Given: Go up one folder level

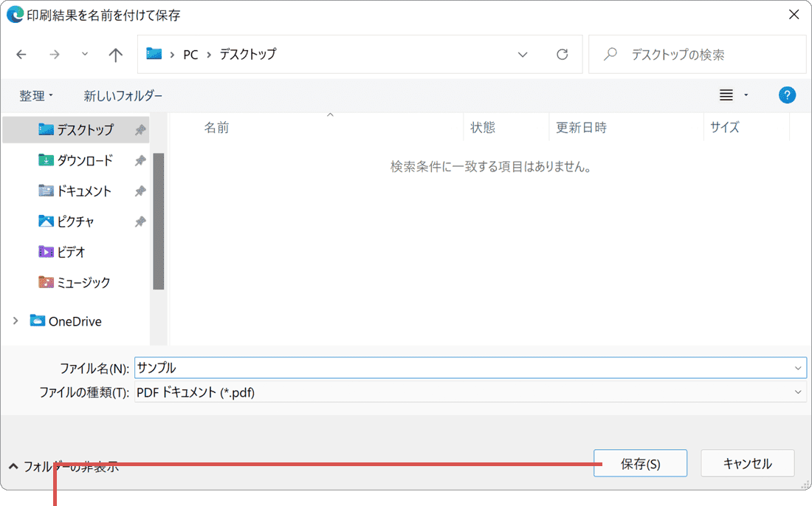Looking at the screenshot, I should (x=115, y=54).
